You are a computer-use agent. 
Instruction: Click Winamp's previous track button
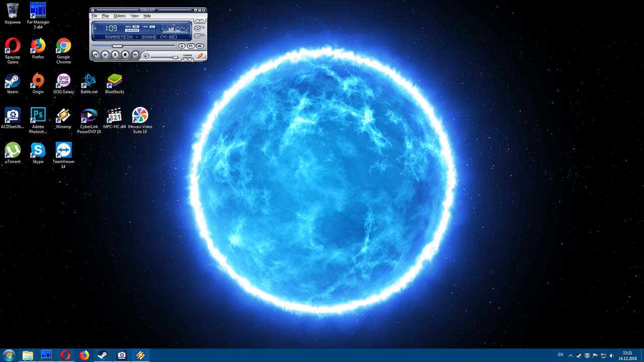[x=96, y=54]
